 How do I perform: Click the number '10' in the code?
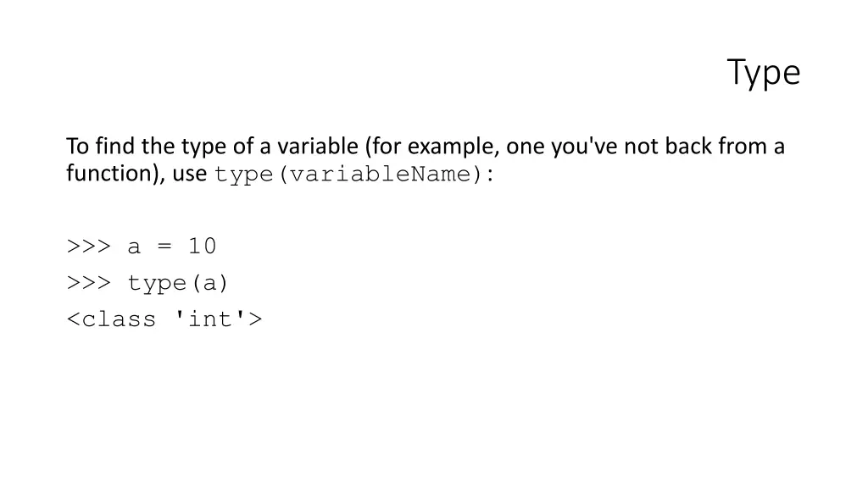pos(202,246)
